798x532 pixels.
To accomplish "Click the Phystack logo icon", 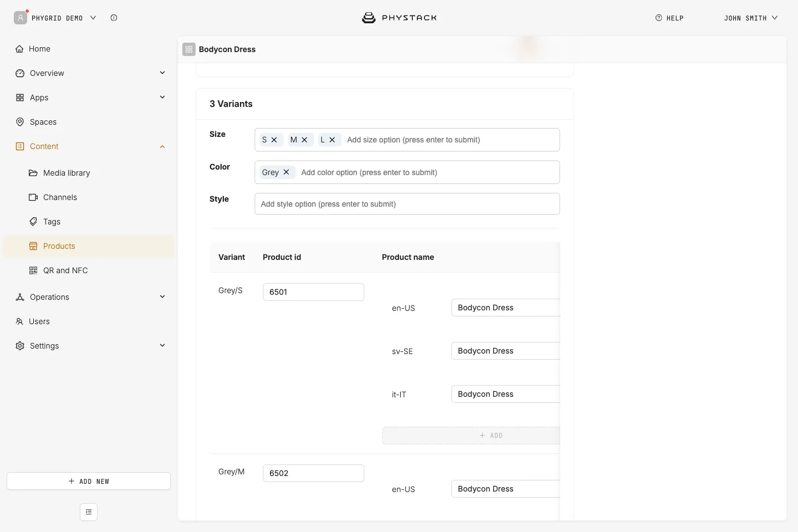I will coord(369,18).
